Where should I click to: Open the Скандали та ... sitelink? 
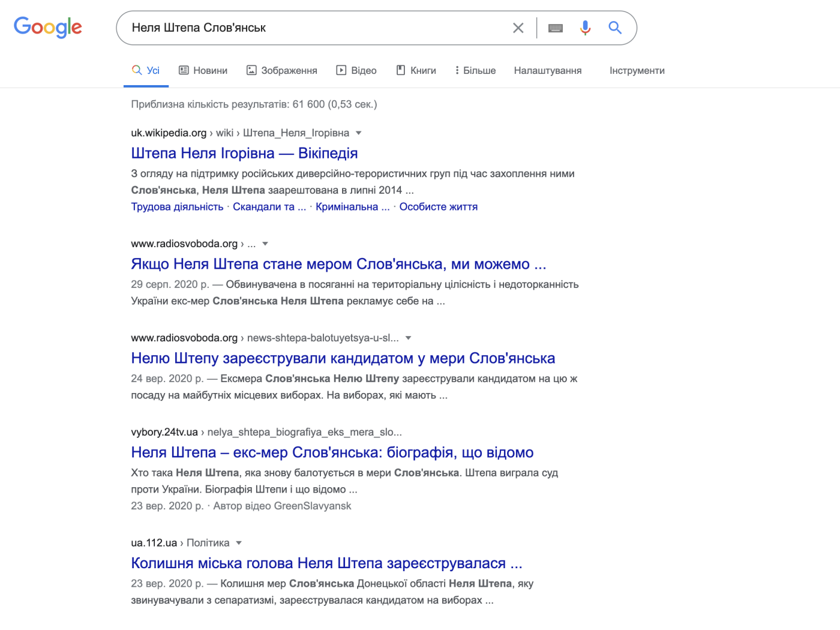pyautogui.click(x=269, y=206)
